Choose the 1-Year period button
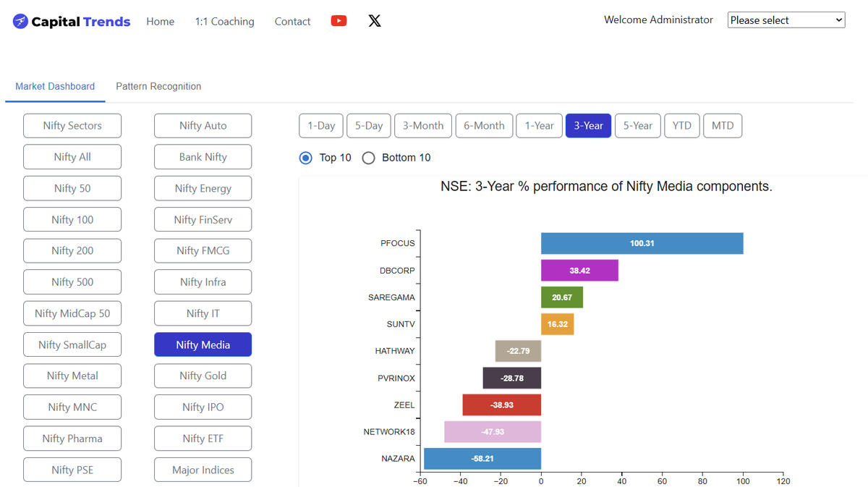Viewport: 868px width, 487px height. click(539, 126)
